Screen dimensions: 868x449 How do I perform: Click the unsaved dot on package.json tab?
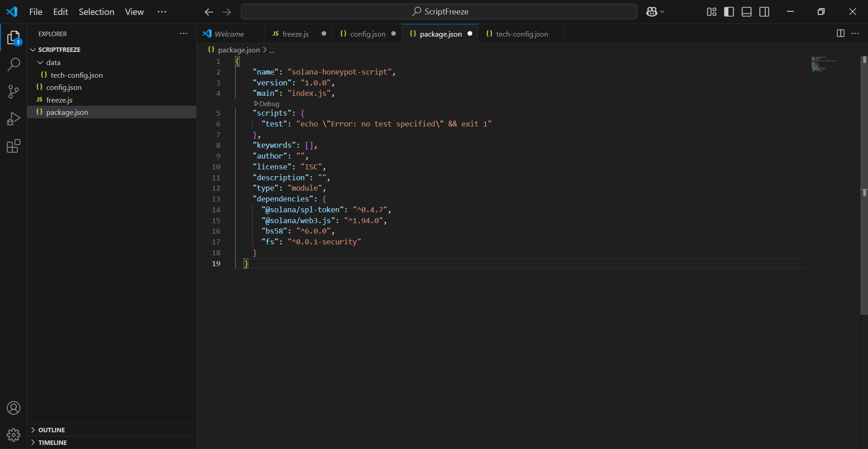click(470, 33)
